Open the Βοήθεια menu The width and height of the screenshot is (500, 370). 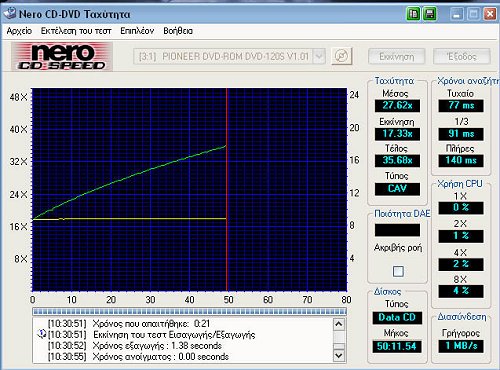click(x=178, y=31)
